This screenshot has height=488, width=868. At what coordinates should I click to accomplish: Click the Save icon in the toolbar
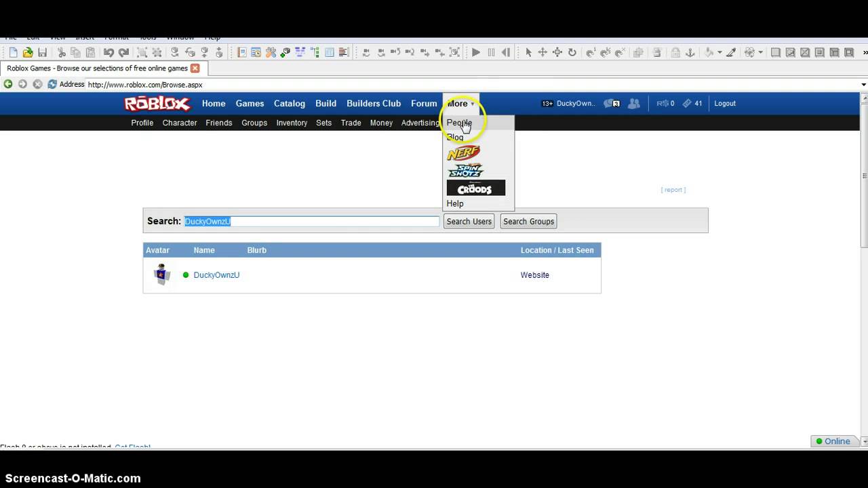[x=42, y=52]
